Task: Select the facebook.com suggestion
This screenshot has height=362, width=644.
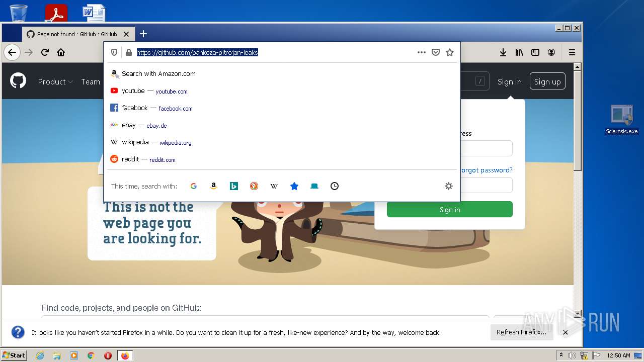Action: (282, 108)
